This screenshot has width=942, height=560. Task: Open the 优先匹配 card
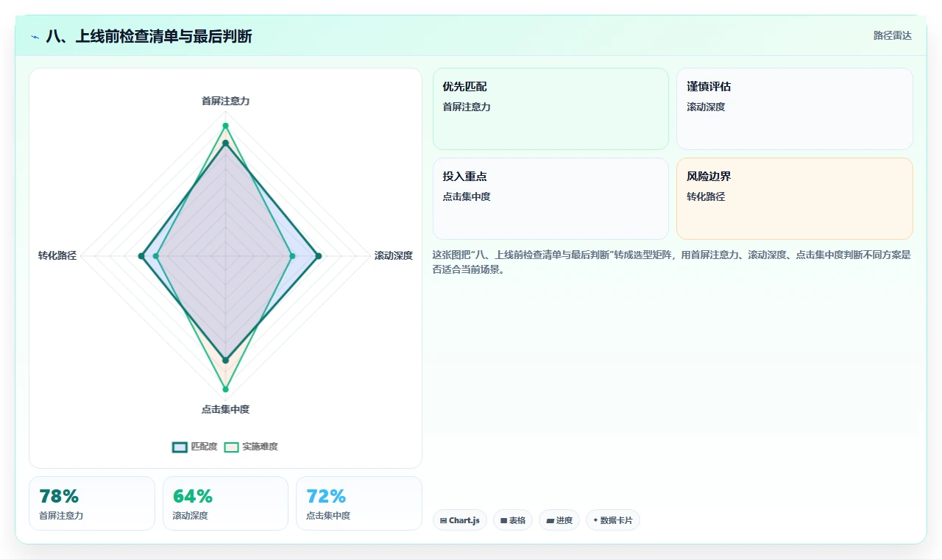pos(550,109)
